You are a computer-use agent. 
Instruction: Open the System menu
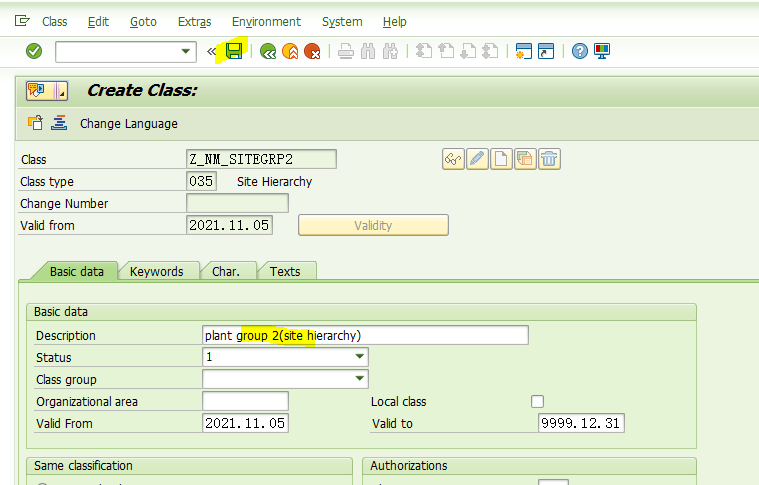coord(342,22)
